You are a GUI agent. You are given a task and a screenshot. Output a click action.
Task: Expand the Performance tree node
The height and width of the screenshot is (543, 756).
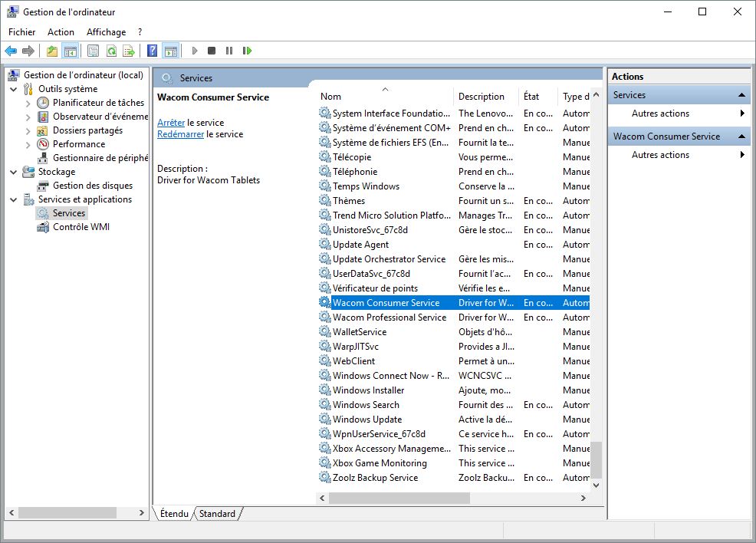pos(28,145)
